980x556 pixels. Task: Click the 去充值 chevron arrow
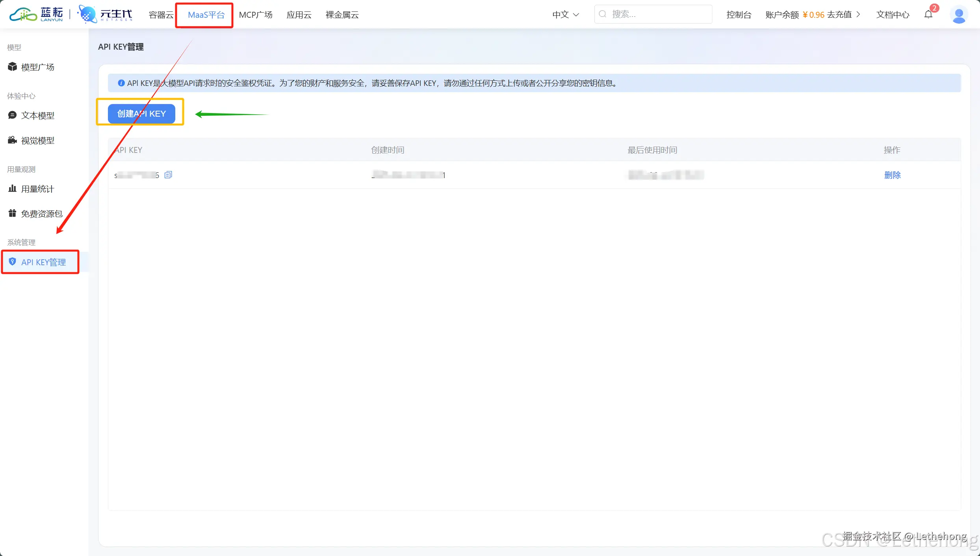point(858,15)
